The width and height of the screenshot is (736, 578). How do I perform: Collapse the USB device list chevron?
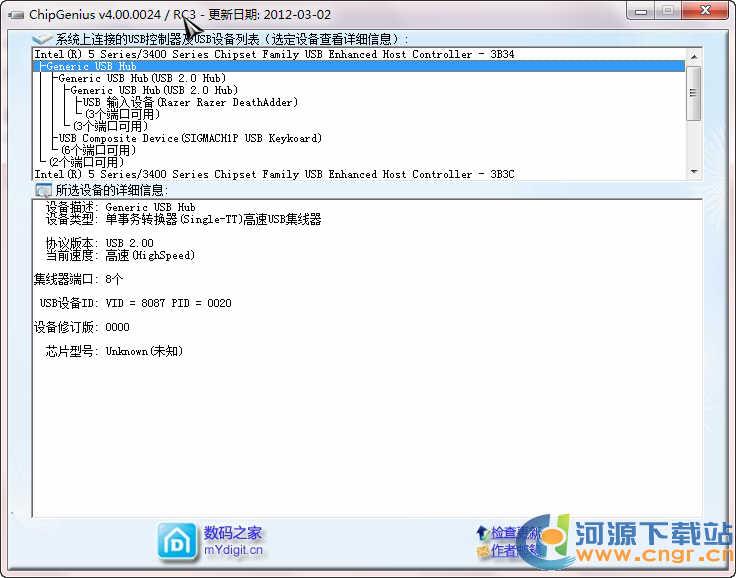[x=42, y=40]
